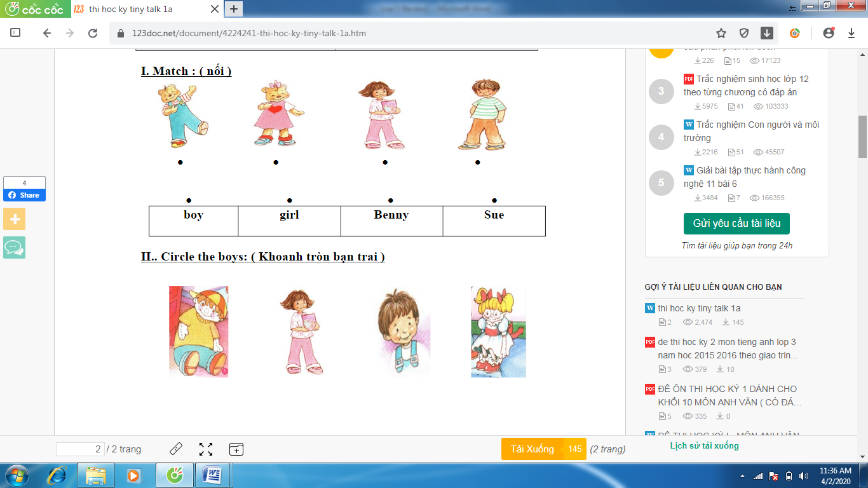Image resolution: width=868 pixels, height=488 pixels.
Task: Click the bear in pink dress picture
Action: (x=278, y=114)
